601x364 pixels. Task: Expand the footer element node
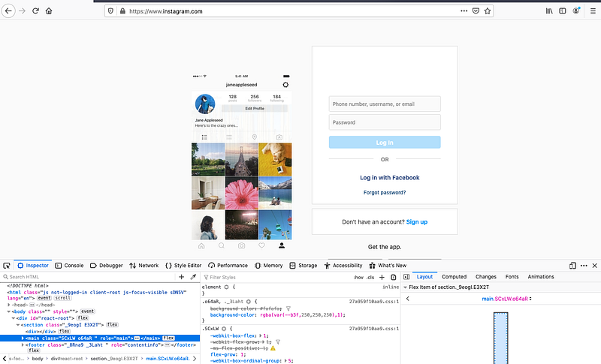coord(23,345)
